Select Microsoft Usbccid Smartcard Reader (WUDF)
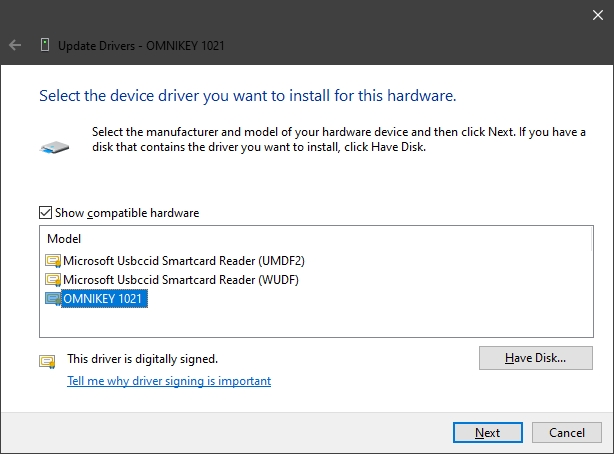Image resolution: width=614 pixels, height=454 pixels. [181, 280]
